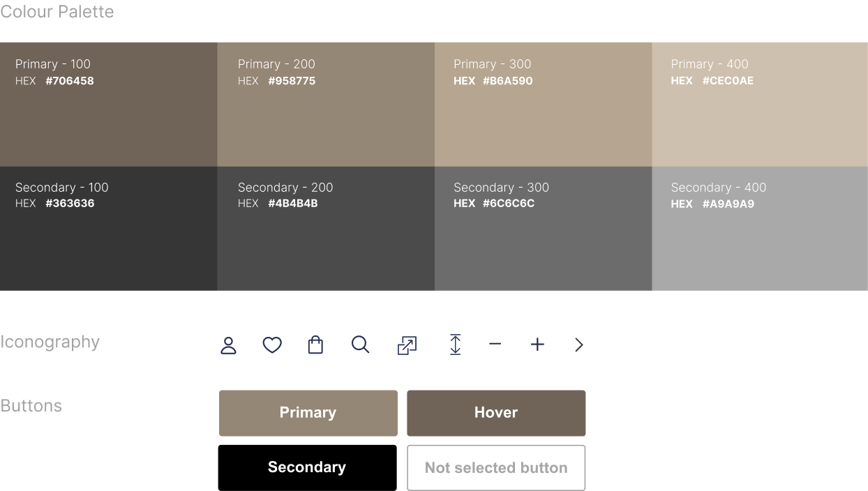This screenshot has width=868, height=491.
Task: Click the right chevron arrow icon
Action: (x=578, y=345)
